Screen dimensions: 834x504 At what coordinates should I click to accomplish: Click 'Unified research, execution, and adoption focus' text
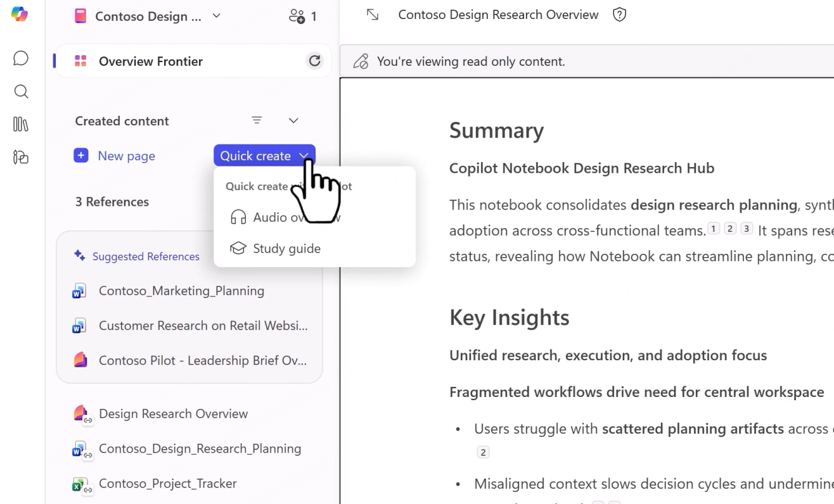coord(608,355)
